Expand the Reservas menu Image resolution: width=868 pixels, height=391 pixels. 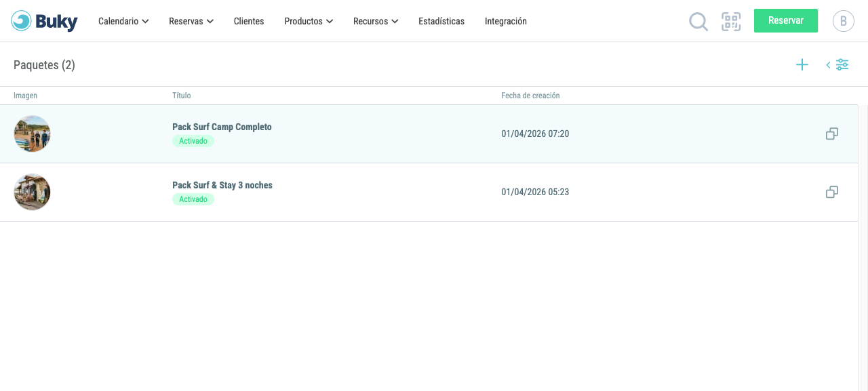pyautogui.click(x=191, y=21)
